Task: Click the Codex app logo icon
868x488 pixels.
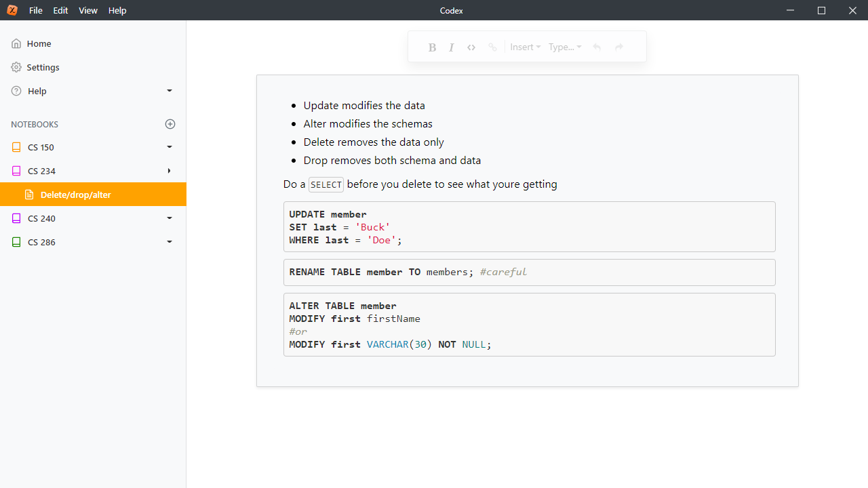Action: click(x=12, y=10)
